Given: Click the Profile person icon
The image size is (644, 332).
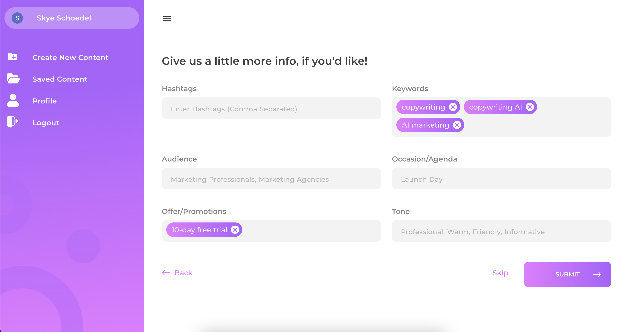Looking at the screenshot, I should [x=13, y=100].
